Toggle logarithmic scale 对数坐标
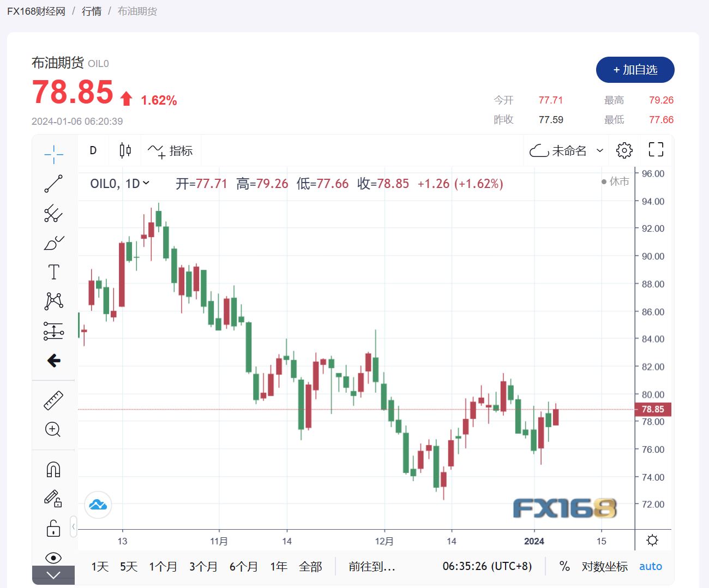The width and height of the screenshot is (709, 588). click(x=604, y=567)
